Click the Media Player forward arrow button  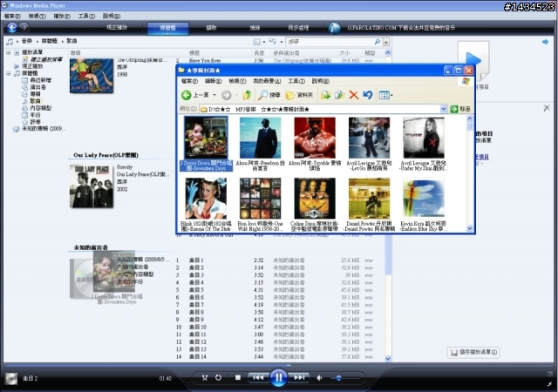coord(24,27)
